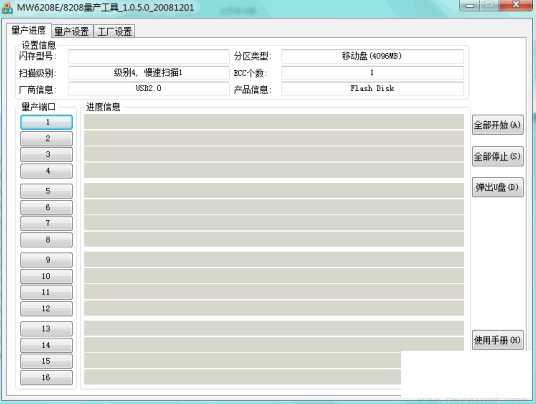The height and width of the screenshot is (404, 536).
Task: Click the 厂商信息 field showing USB2.0
Action: pos(149,89)
